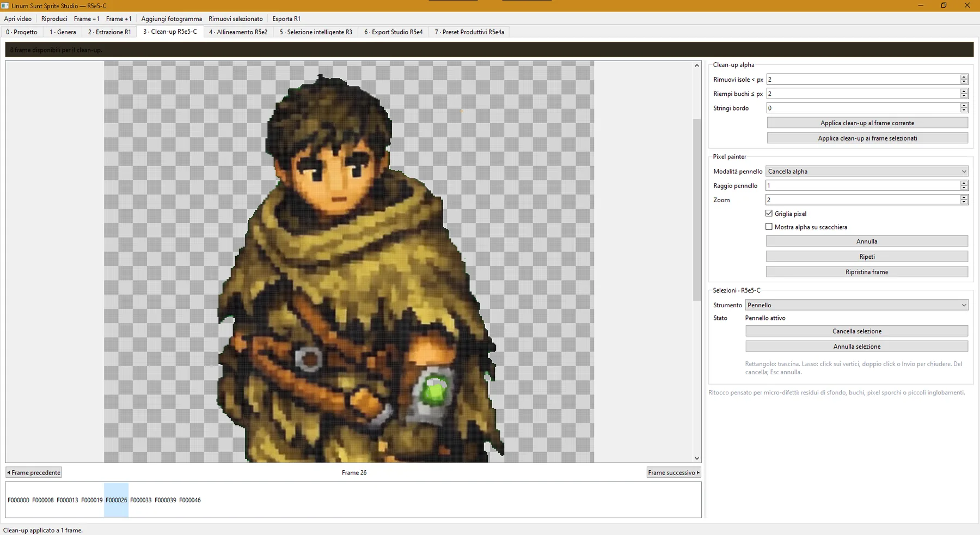Screen dimensions: 980x535
Task: Select frame F000000 in the strip
Action: pos(19,500)
